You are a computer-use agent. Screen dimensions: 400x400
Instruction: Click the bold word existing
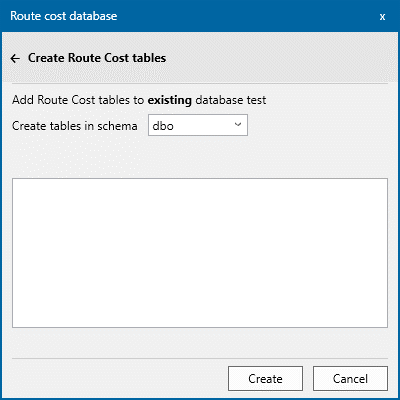(170, 100)
